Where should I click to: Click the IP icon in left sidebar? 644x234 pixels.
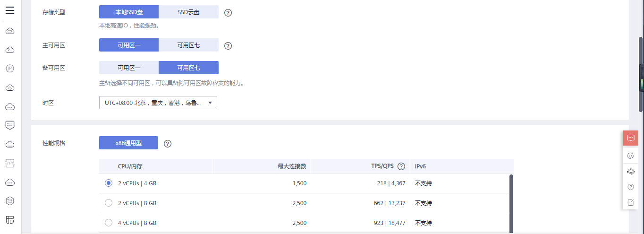(x=10, y=69)
